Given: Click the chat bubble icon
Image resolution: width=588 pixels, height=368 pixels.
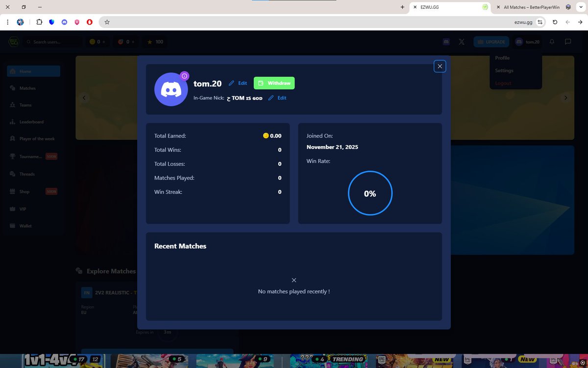Looking at the screenshot, I should pyautogui.click(x=568, y=42).
